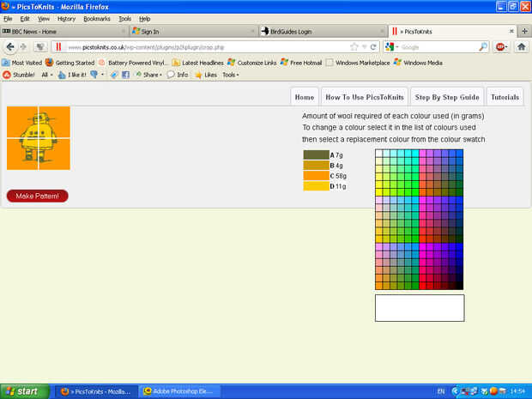Open the File menu
Screen dimensions: 532x399
8,19
